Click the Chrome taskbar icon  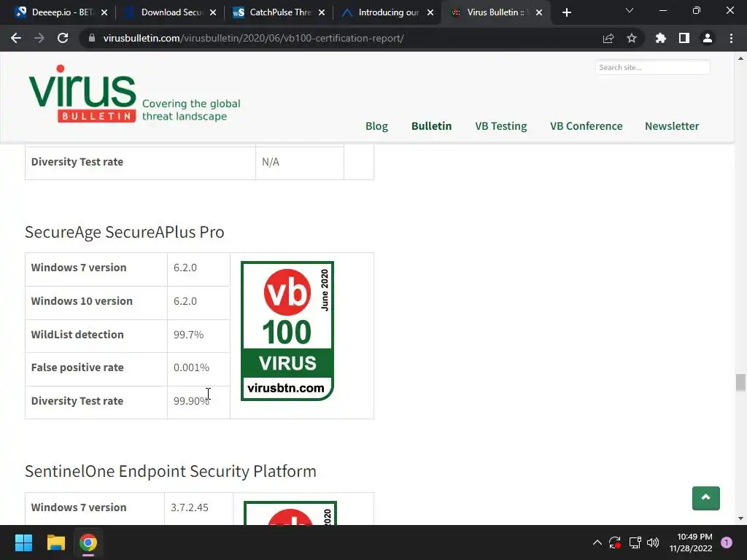[x=88, y=542]
